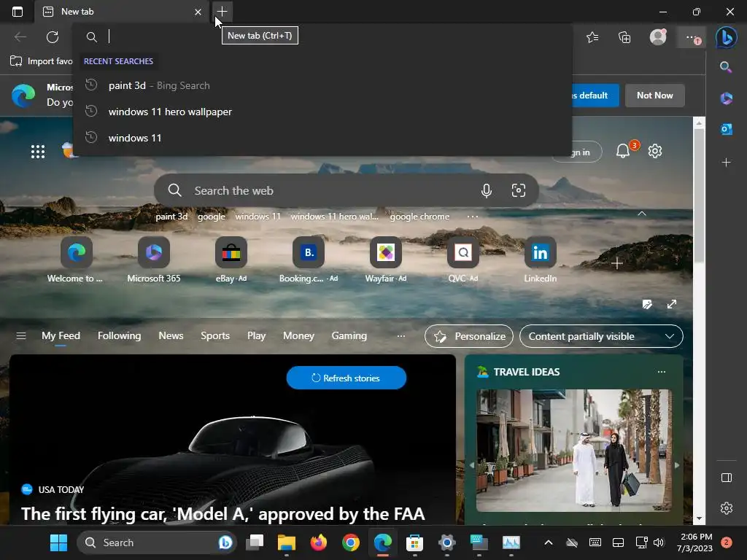
Task: Open Settings and more ellipsis menu
Action: [x=692, y=37]
